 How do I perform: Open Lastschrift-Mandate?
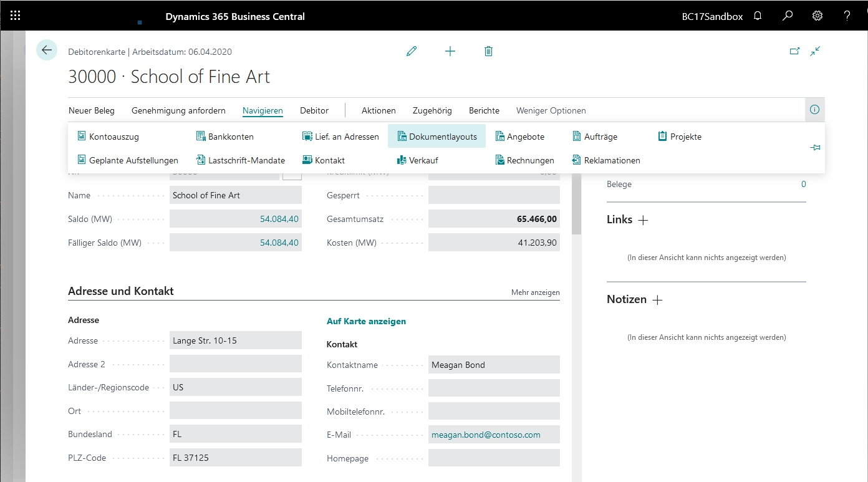click(x=241, y=160)
